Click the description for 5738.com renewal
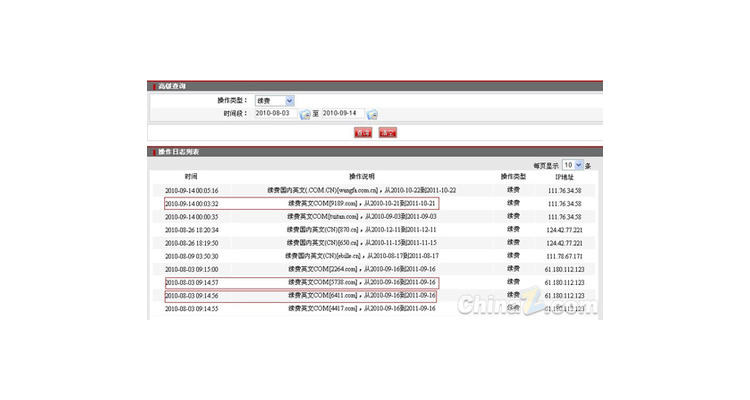 click(x=362, y=282)
